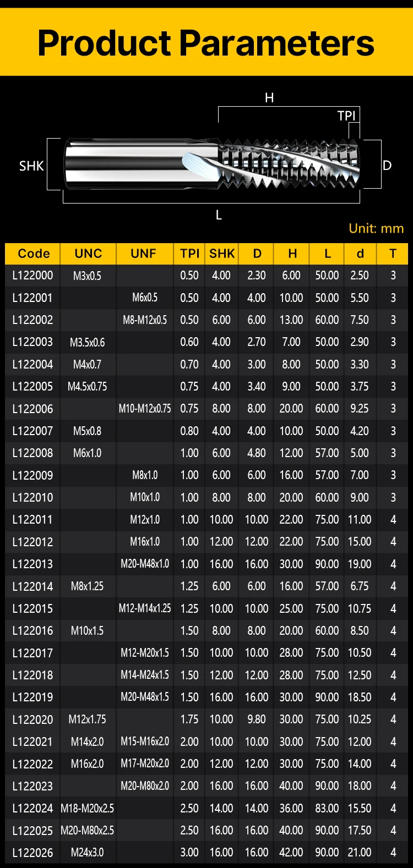
Task: Select the M8-M12x0.5 UNF cell
Action: coord(145,320)
